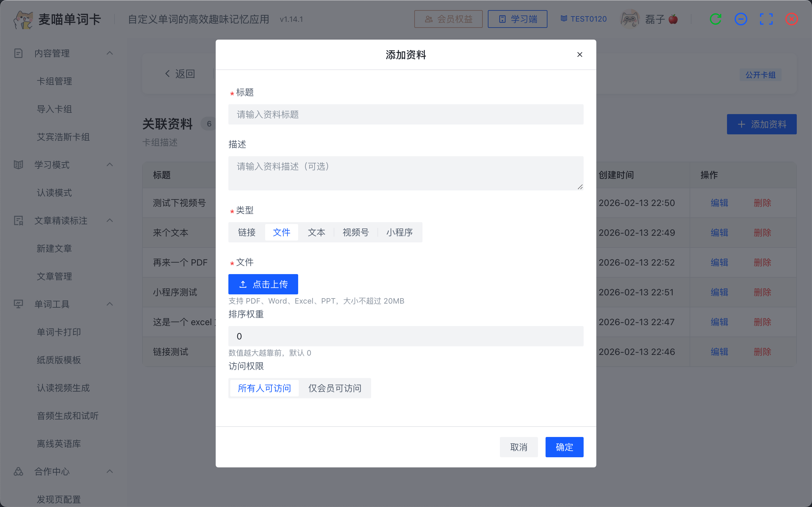Open 卡组管理 from the sidebar
Image resolution: width=812 pixels, height=507 pixels.
point(54,81)
